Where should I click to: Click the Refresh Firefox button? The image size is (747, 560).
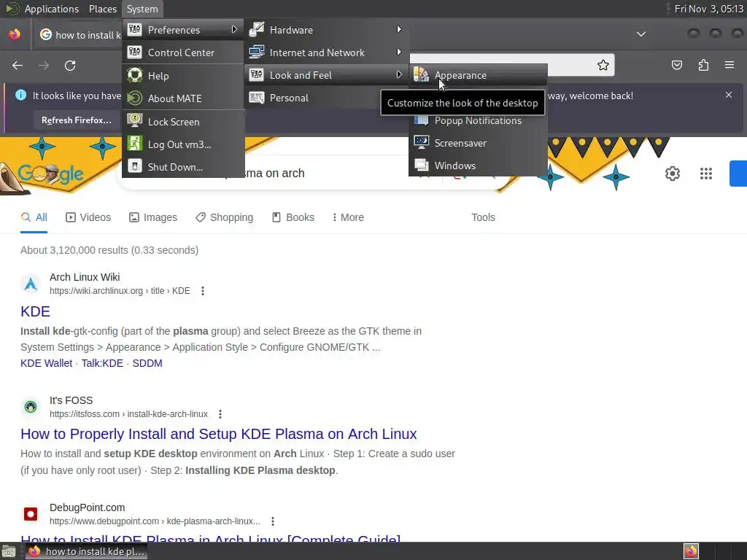point(76,120)
